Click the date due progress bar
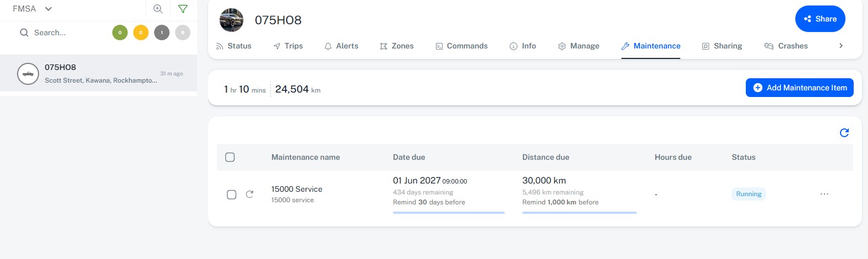This screenshot has width=868, height=259. (449, 212)
